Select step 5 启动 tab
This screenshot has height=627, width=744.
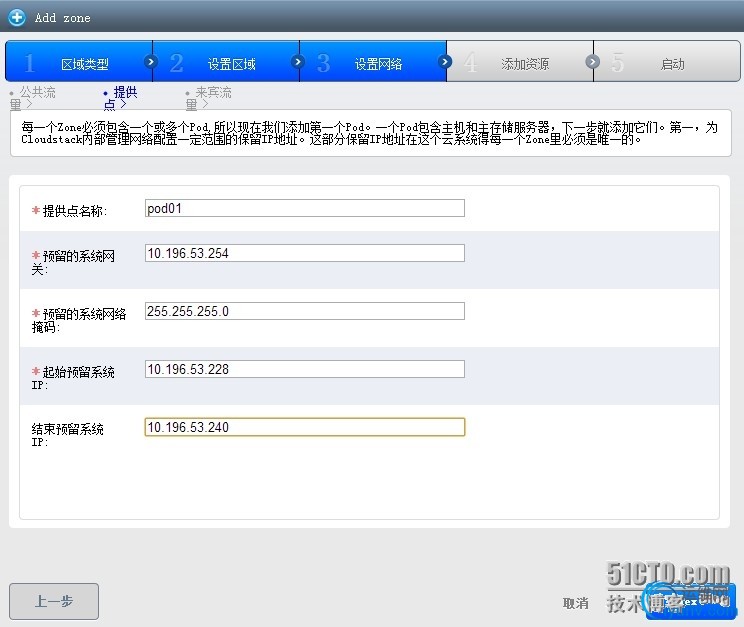(x=667, y=61)
